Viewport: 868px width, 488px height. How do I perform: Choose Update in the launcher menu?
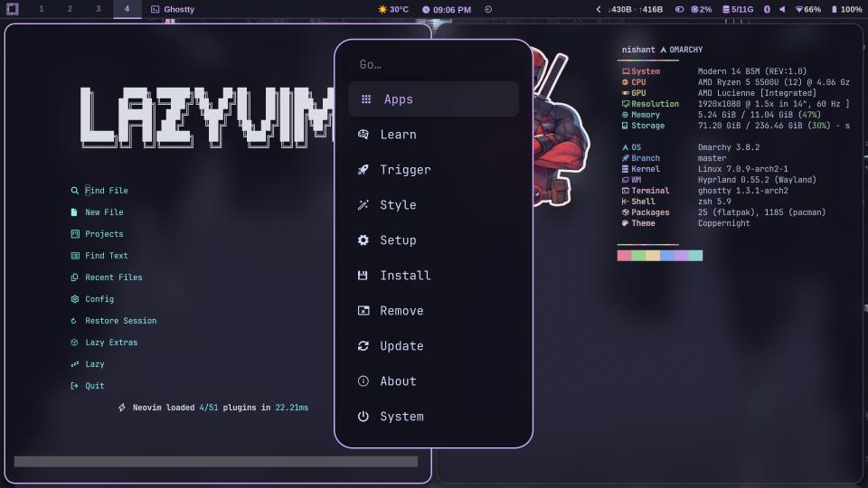point(433,346)
